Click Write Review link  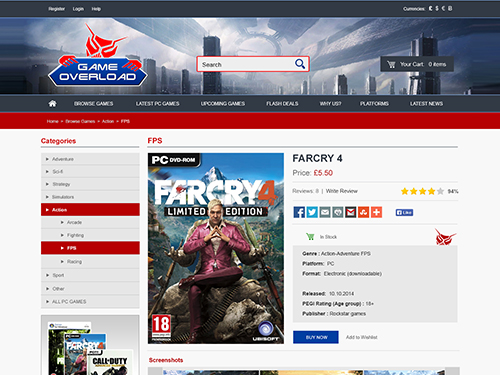pyautogui.click(x=341, y=191)
